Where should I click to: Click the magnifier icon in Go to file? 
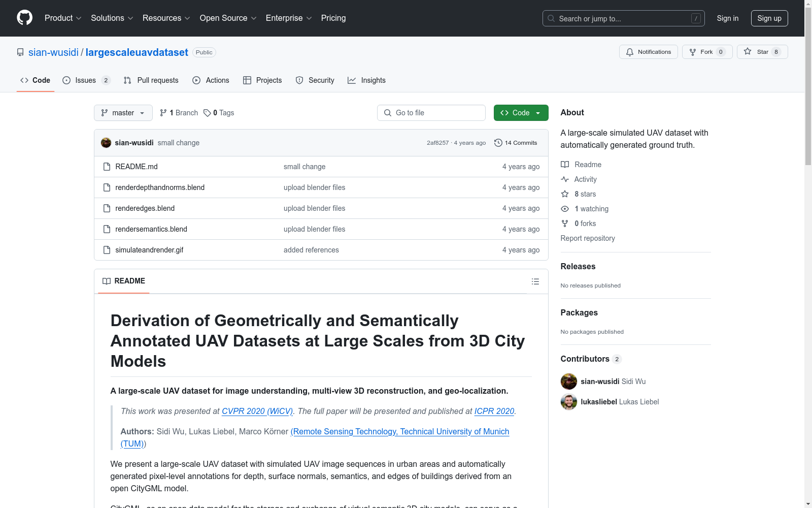tap(388, 113)
